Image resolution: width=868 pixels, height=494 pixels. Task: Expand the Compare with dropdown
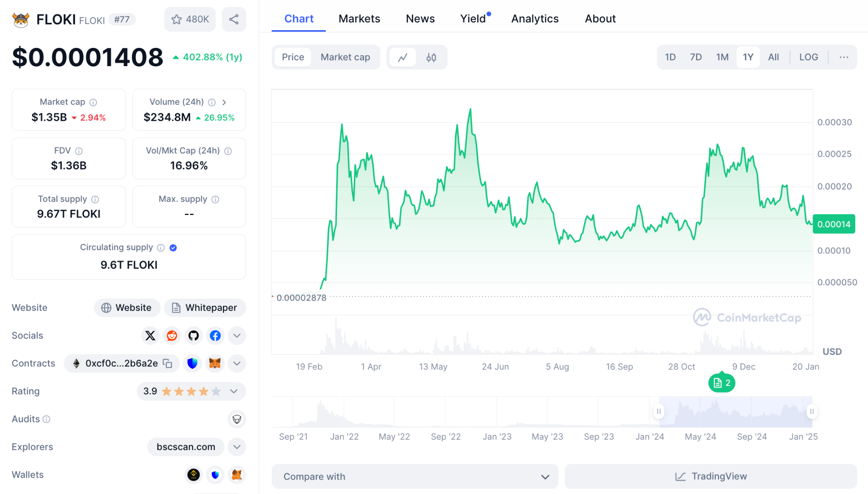[415, 477]
